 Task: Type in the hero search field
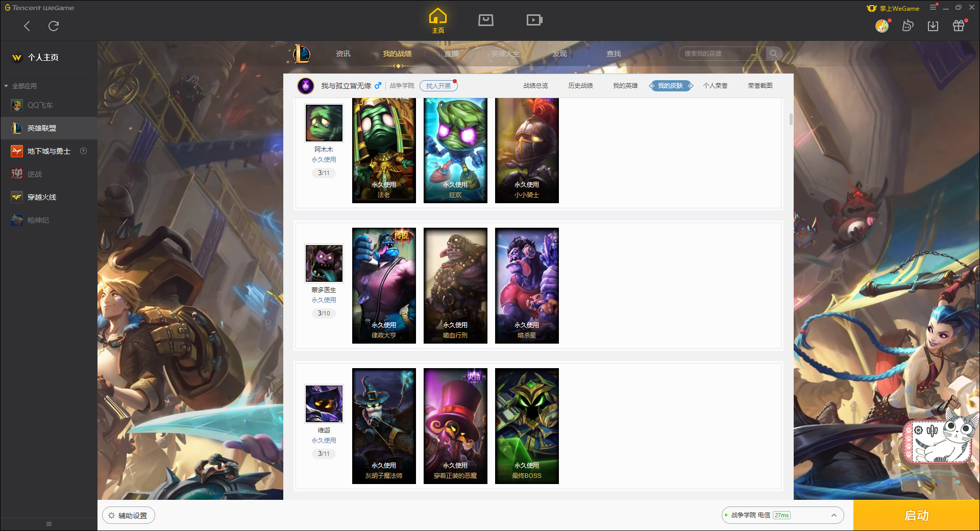pos(722,54)
